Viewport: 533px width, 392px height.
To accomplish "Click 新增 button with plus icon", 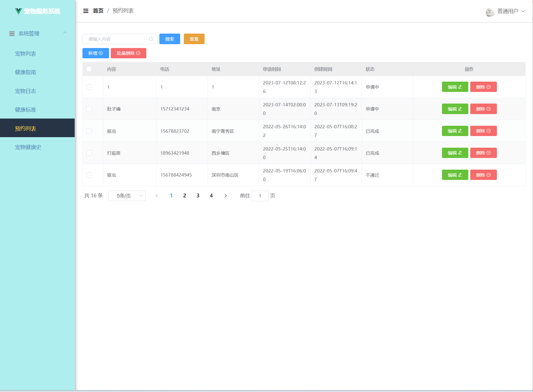I will point(95,53).
